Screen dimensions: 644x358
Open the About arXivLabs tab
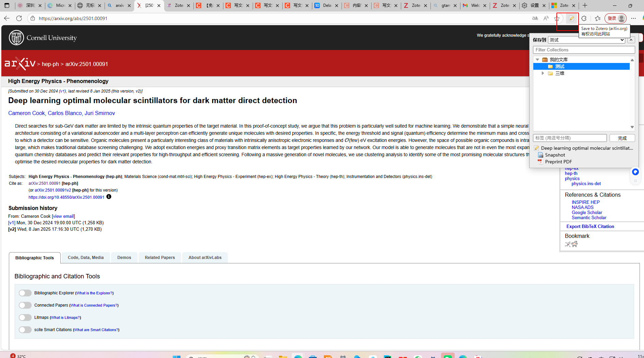(205, 258)
